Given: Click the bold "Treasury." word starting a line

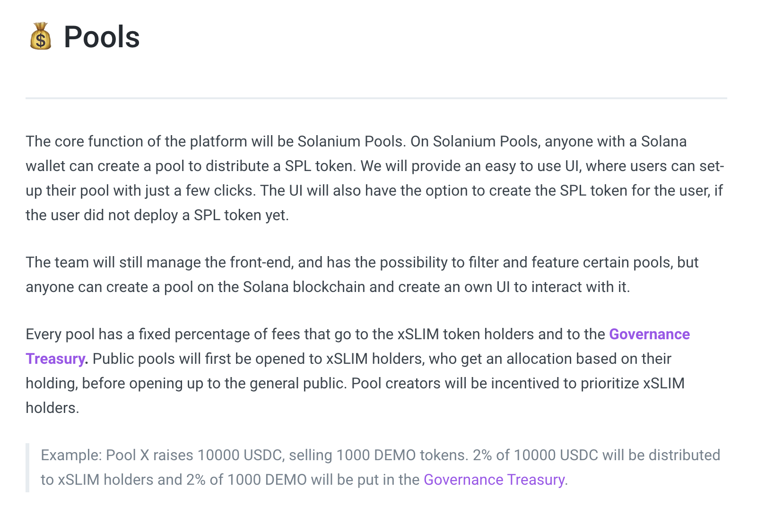Looking at the screenshot, I should (x=57, y=359).
